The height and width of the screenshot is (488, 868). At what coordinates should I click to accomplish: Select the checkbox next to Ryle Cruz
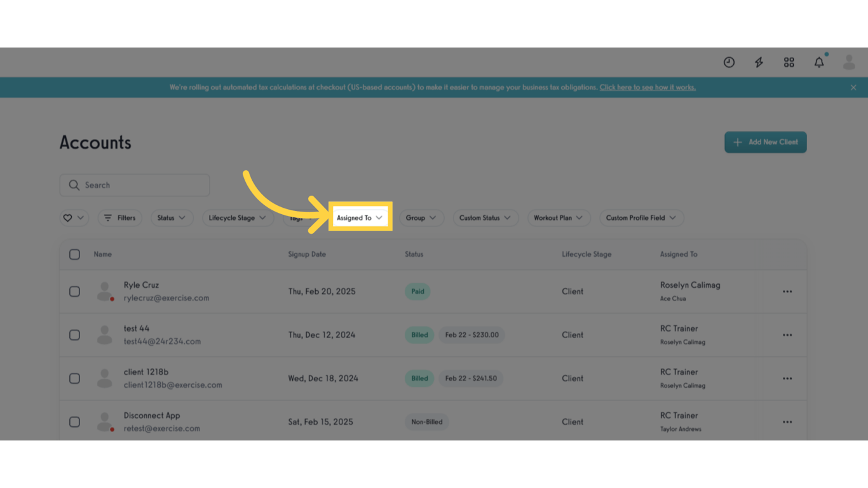[74, 291]
